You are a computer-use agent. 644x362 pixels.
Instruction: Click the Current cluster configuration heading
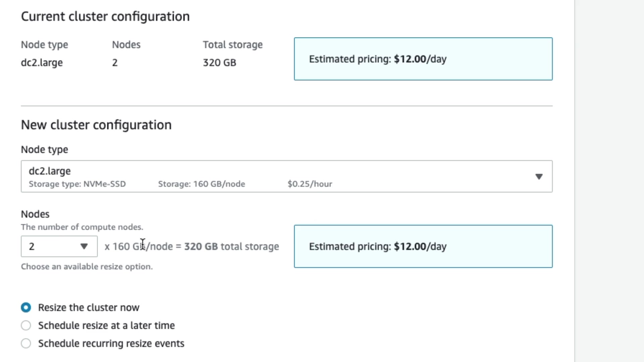point(105,16)
